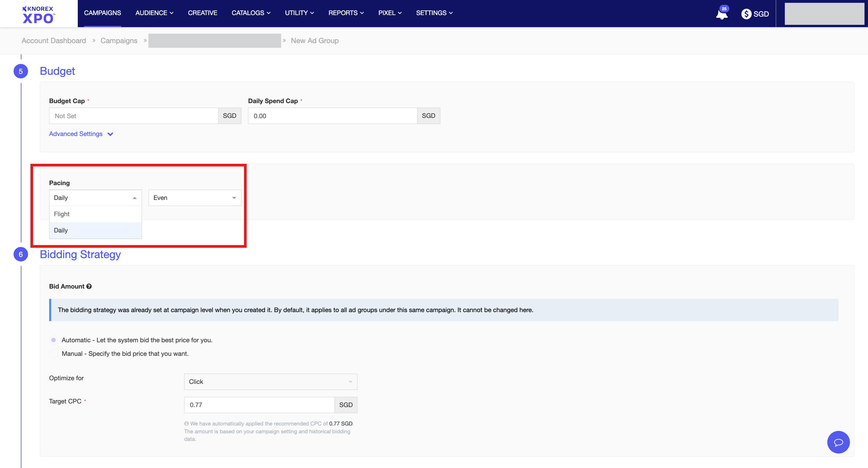Navigate to Account Dashboard breadcrumb

(54, 40)
